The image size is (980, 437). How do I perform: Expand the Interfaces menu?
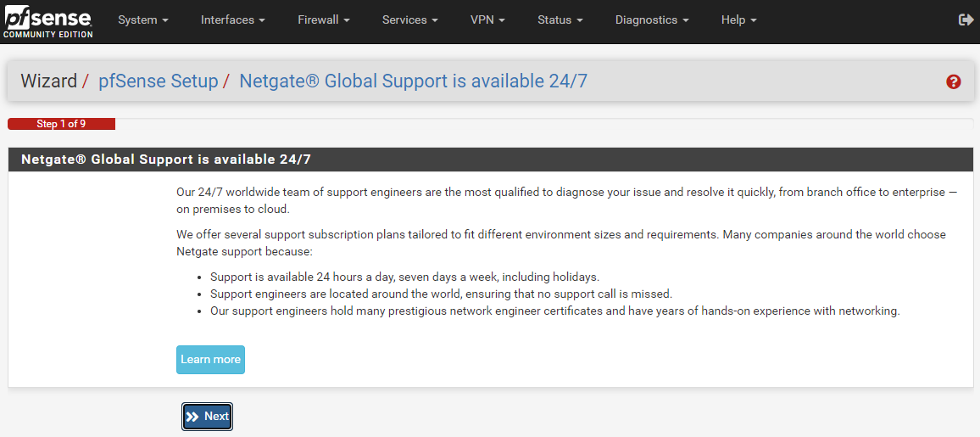[x=232, y=20]
